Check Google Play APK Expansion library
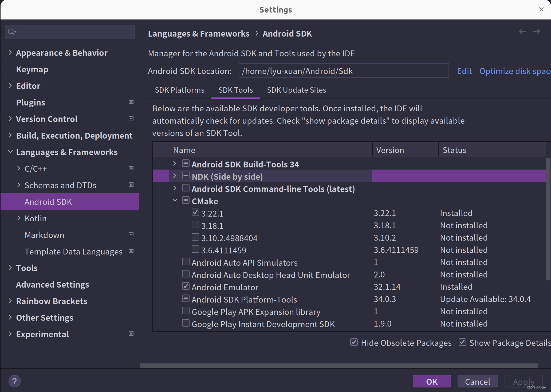Viewport: 551px width, 392px height. click(186, 311)
